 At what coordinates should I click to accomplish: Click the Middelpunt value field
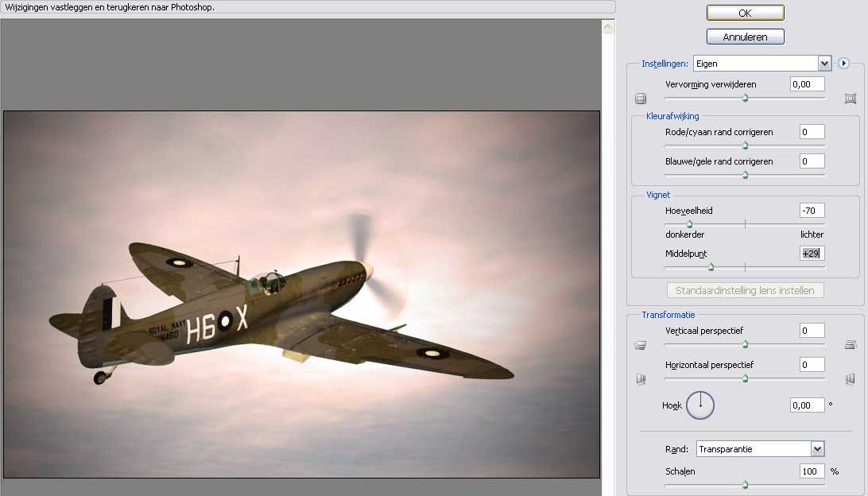[x=812, y=254]
